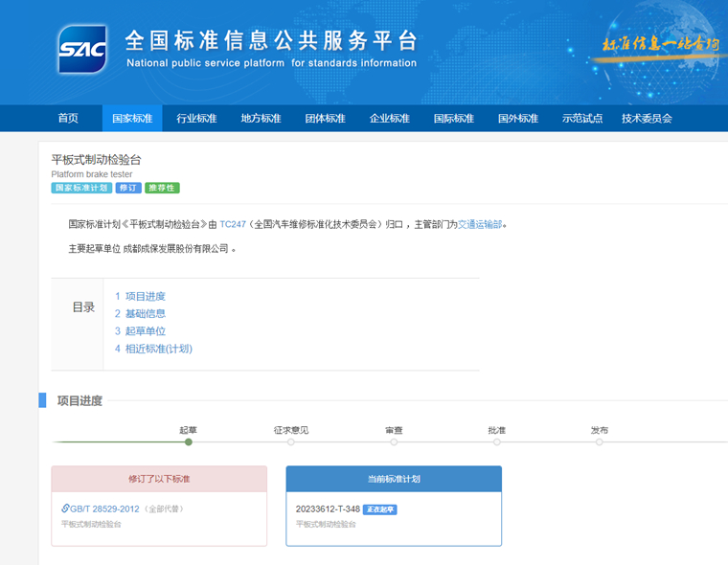728x565 pixels.
Task: Open the 技术委员会 navigation tab
Action: click(647, 119)
